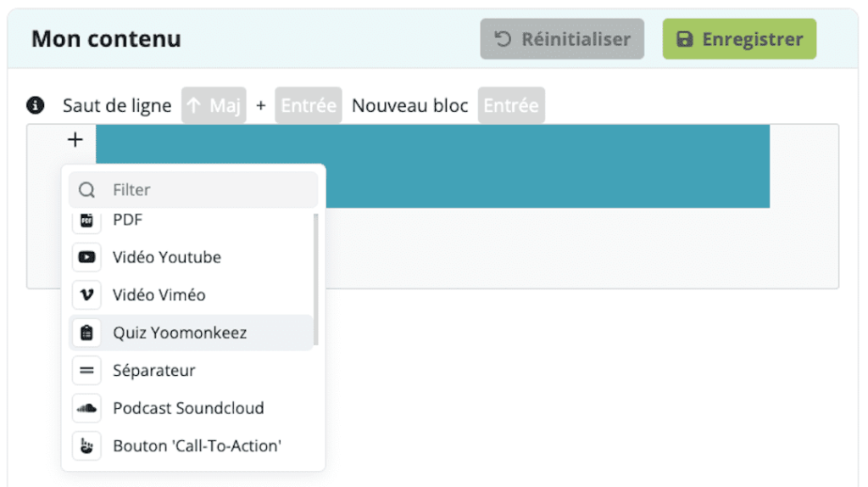Insert a Vidéo Youtube block
This screenshot has height=487, width=868.
(191, 257)
